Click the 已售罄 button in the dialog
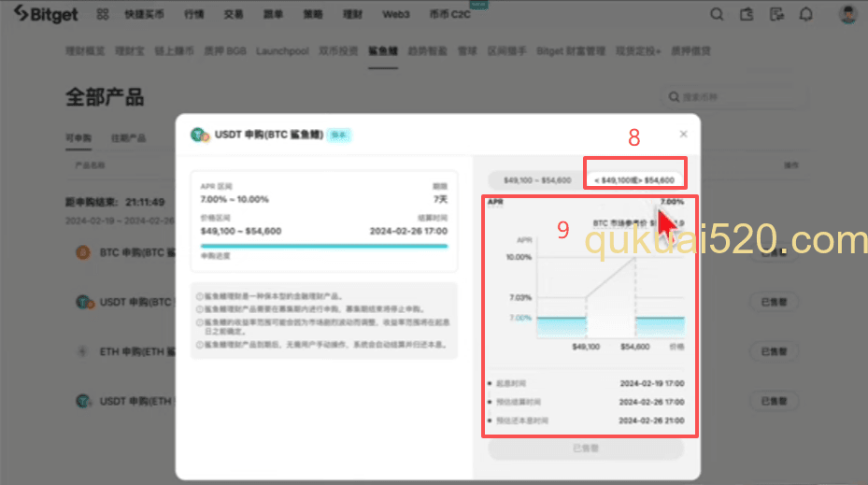 click(x=586, y=448)
